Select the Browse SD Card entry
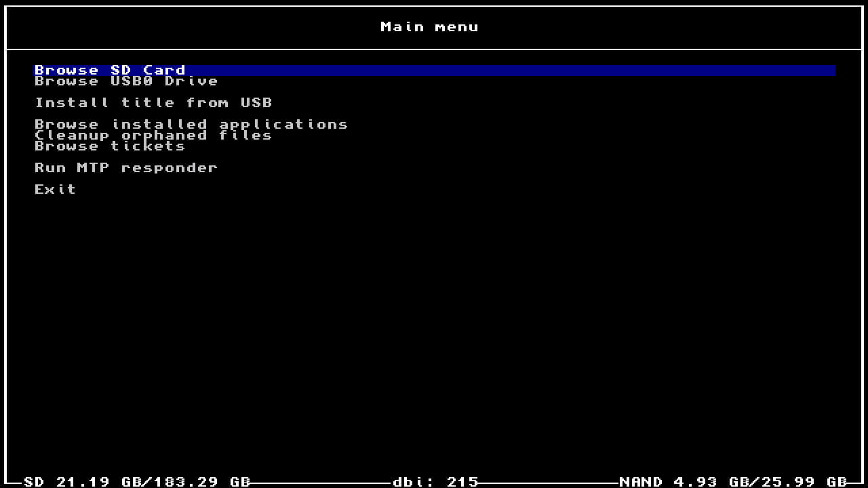This screenshot has width=868, height=488. click(434, 70)
